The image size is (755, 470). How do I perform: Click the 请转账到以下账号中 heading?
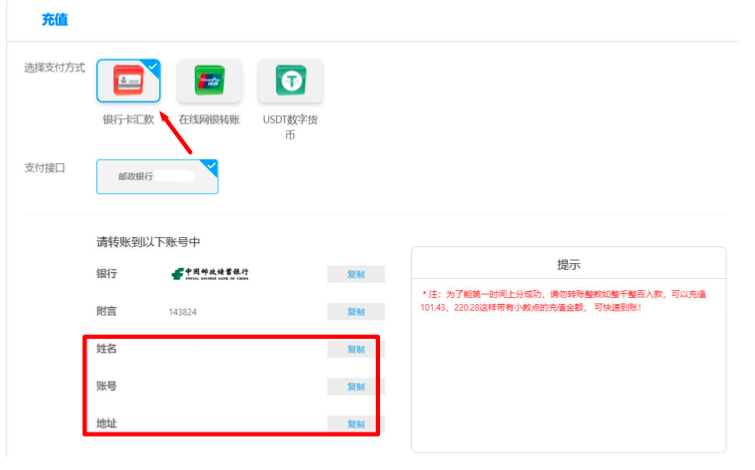[x=149, y=242]
